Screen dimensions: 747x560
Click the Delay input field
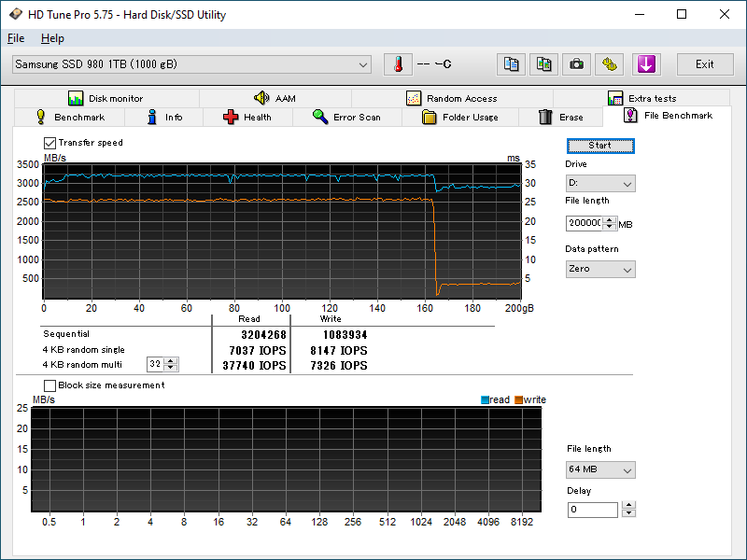click(593, 510)
